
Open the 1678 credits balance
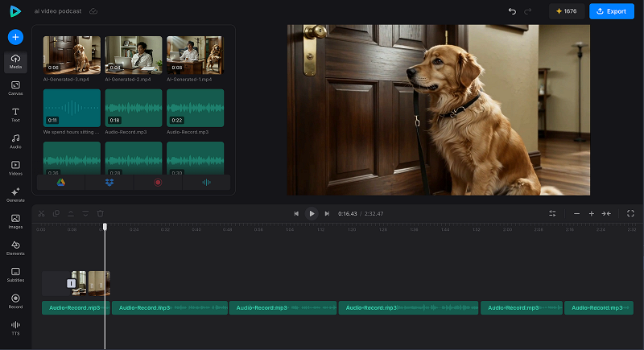pos(567,11)
